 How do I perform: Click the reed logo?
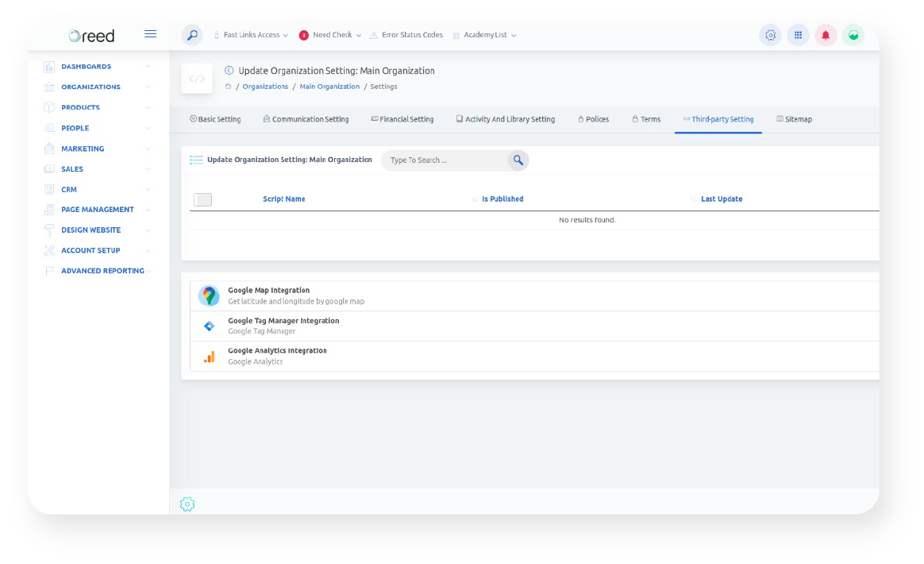click(x=91, y=36)
